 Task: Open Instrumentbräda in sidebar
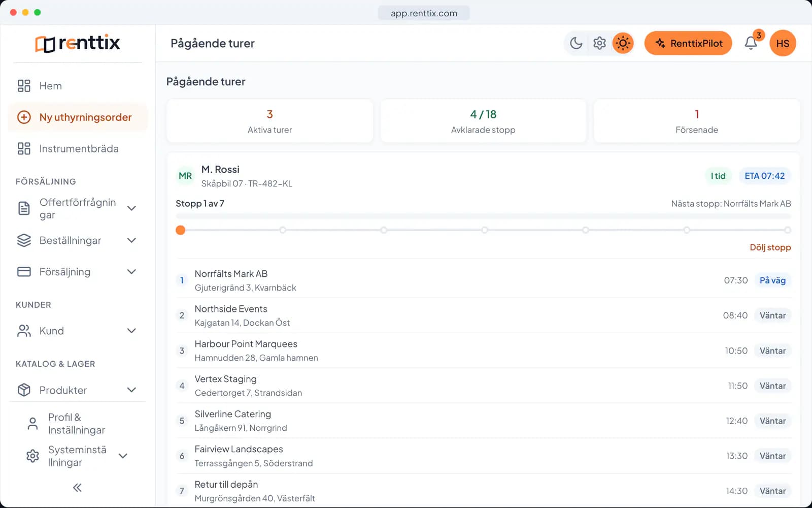[78, 149]
